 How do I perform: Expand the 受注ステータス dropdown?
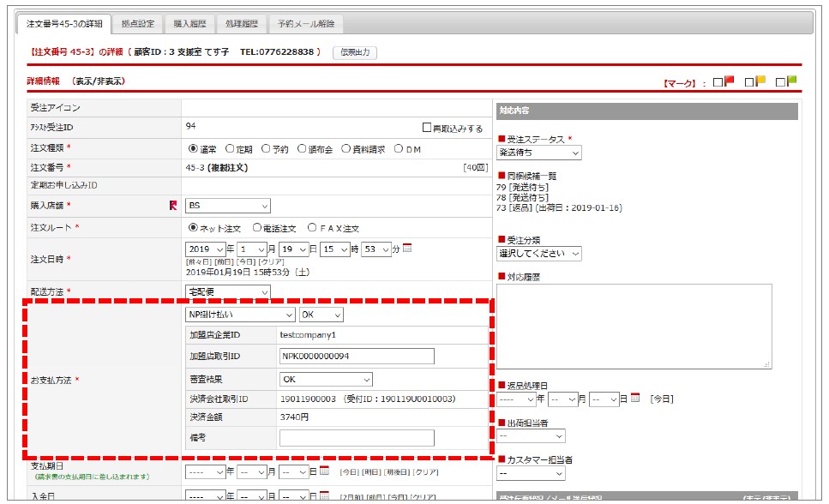pos(538,153)
